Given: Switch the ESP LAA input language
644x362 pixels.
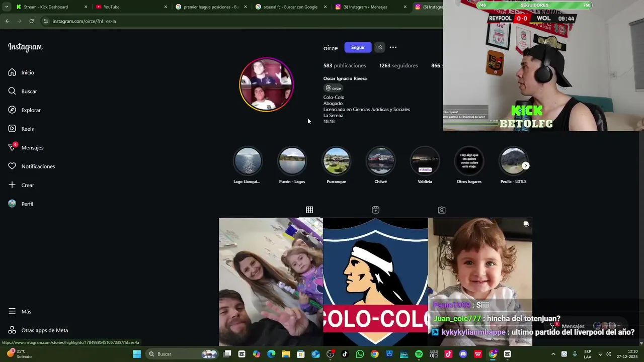Looking at the screenshot, I should (588, 354).
